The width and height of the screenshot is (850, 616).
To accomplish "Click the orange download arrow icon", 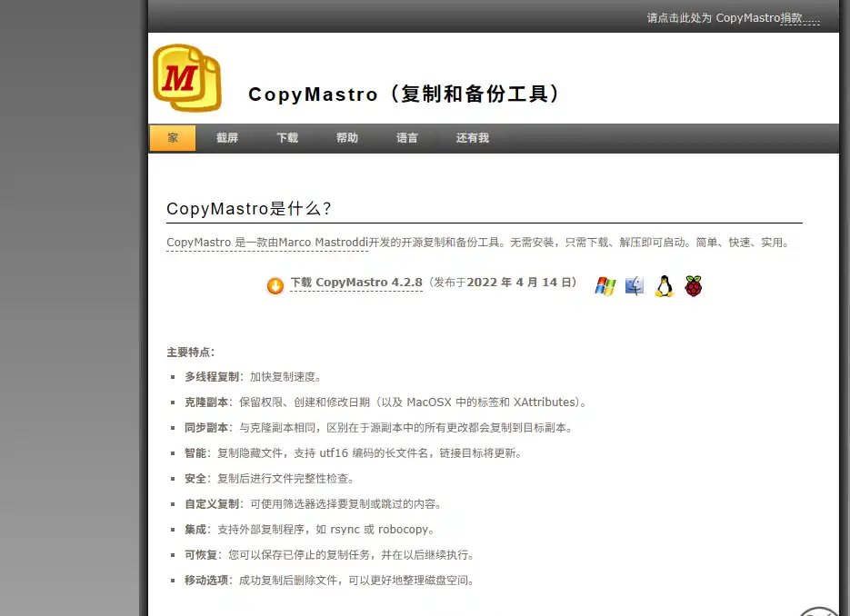I will click(x=275, y=285).
